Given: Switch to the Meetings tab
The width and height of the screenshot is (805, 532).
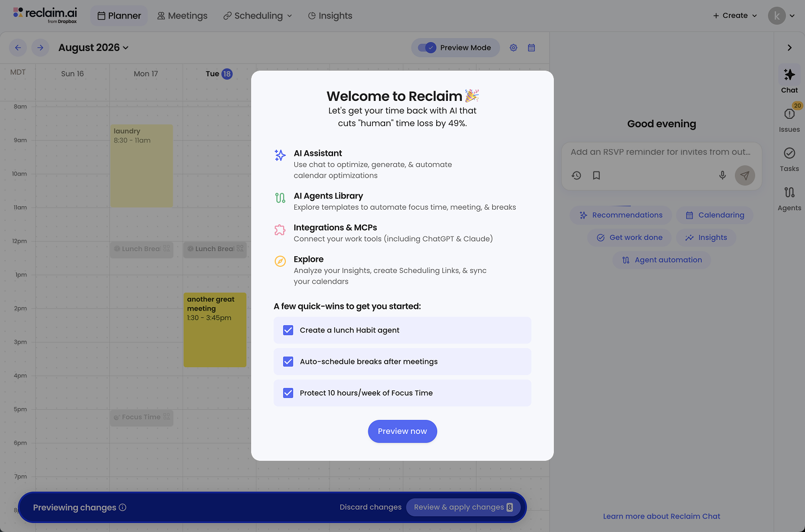Looking at the screenshot, I should pos(182,16).
